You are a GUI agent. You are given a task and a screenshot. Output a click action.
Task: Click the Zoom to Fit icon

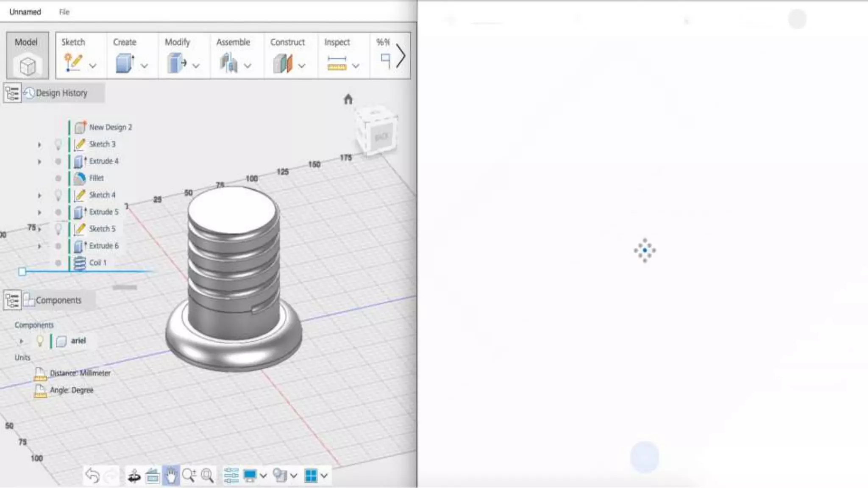207,476
